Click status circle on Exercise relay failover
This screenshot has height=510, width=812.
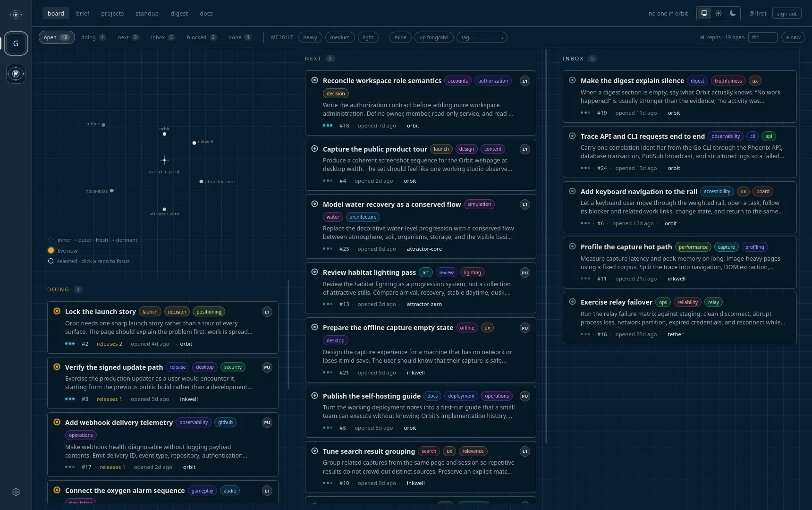pos(572,302)
